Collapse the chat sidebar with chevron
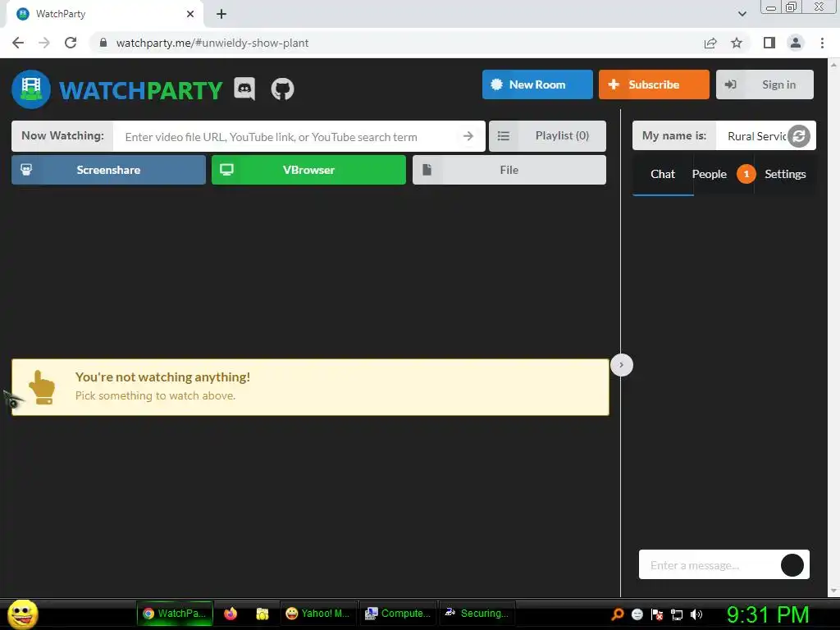 pos(622,365)
